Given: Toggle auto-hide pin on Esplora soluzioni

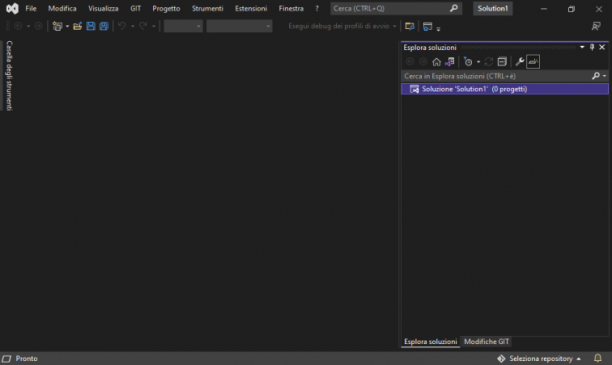Looking at the screenshot, I should click(592, 47).
